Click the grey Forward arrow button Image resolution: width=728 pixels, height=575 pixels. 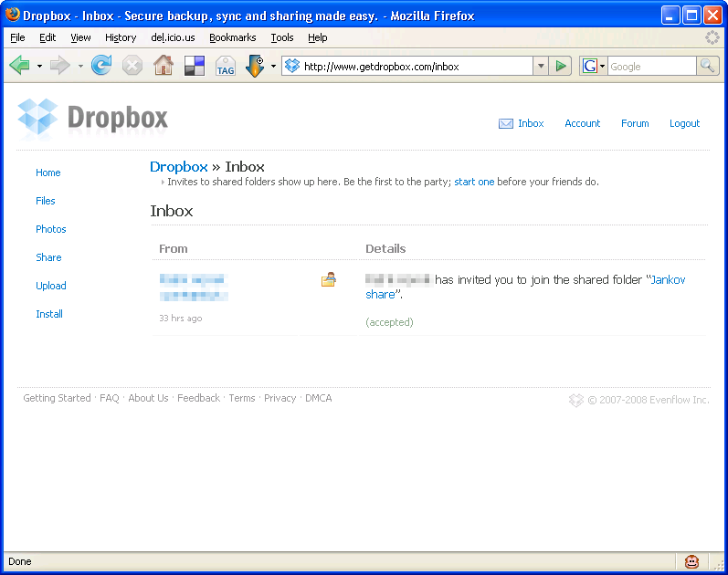(60, 66)
